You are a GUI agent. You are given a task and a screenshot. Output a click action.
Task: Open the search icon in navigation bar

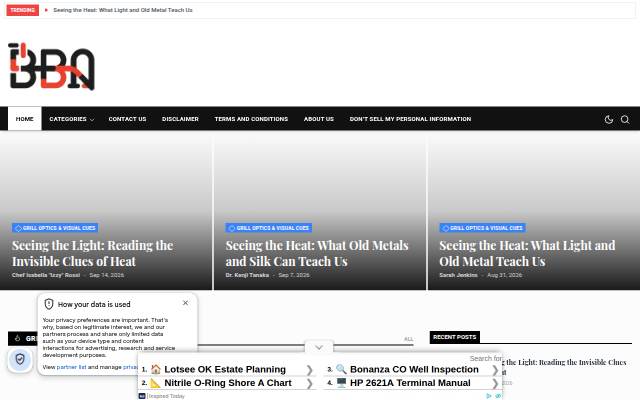tap(625, 119)
